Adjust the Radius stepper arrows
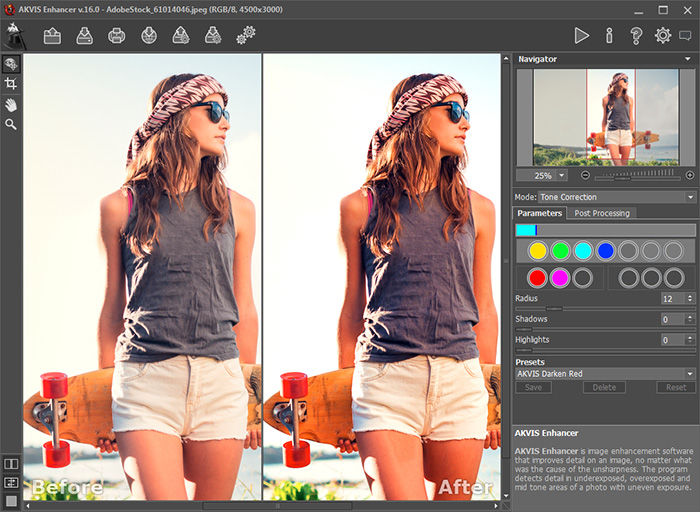The width and height of the screenshot is (700, 512). coord(690,298)
